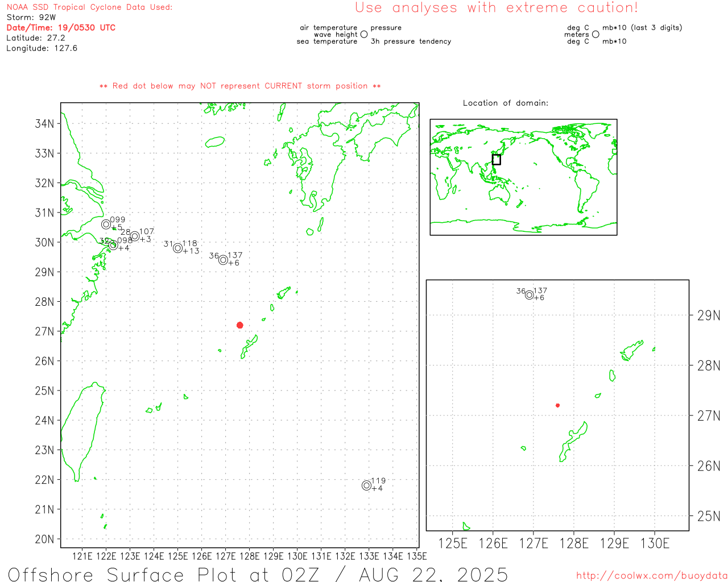Click the 'NOAA SSD Tropical Cyclone Data Used:' text

89,7
